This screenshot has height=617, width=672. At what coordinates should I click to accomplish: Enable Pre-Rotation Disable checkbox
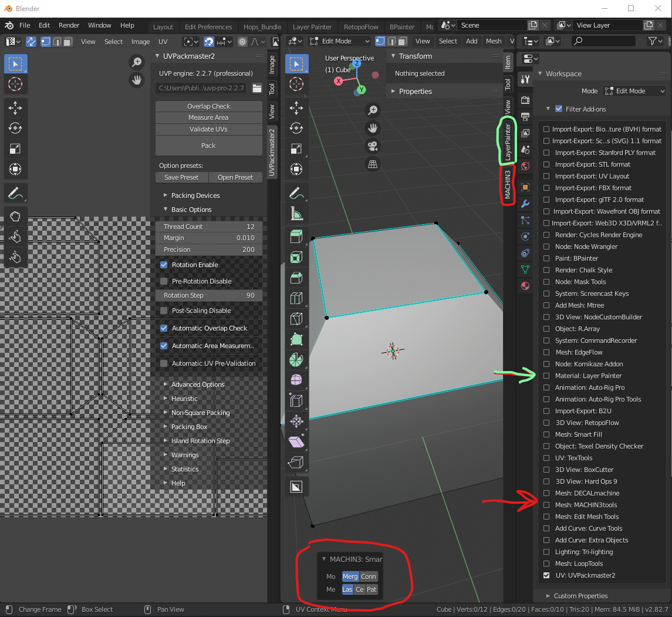(164, 281)
